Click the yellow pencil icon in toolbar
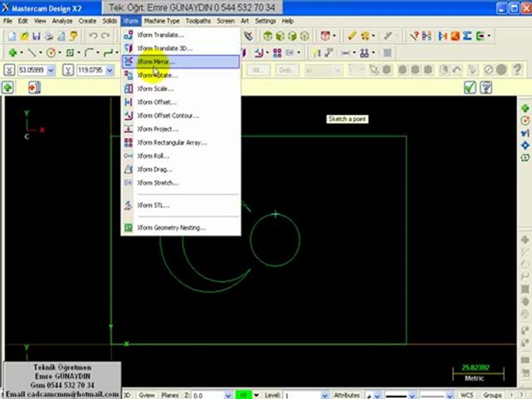The image size is (532, 399). (352, 35)
